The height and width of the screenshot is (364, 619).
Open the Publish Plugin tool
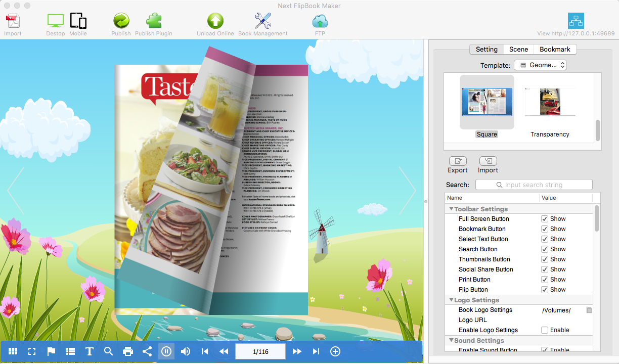coord(154,21)
